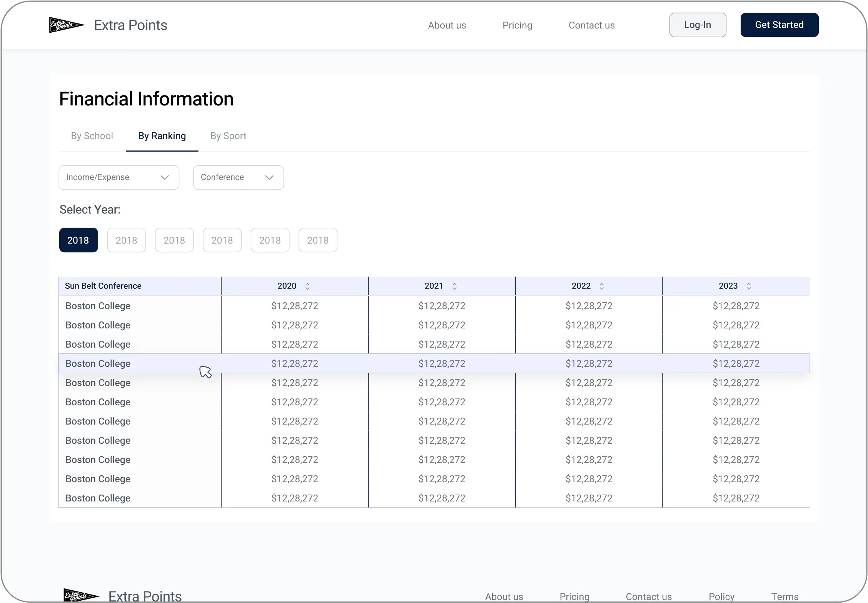Click the Extra Points pennant logo in header

67,25
